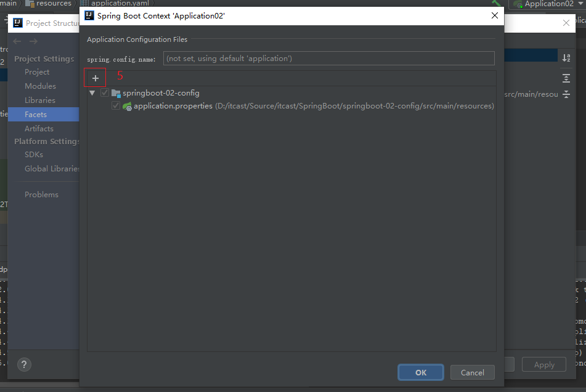This screenshot has width=586, height=392.
Task: Collapse the springboot-02-config tree node
Action: pos(92,93)
